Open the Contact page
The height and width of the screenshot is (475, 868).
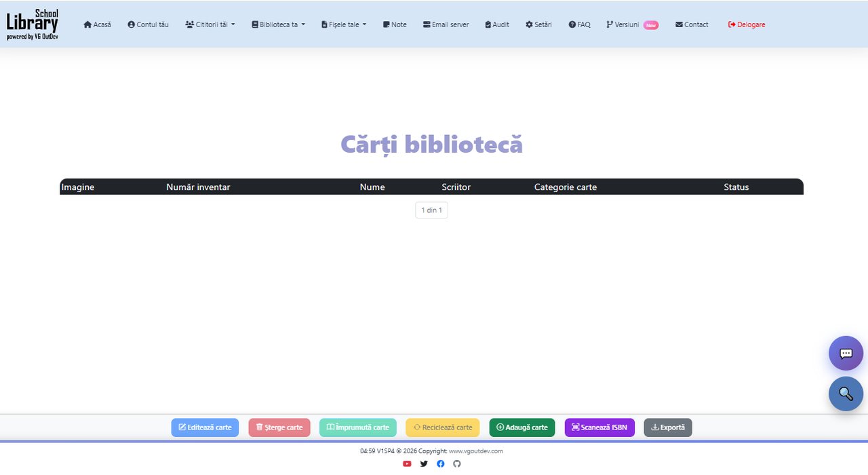click(x=692, y=24)
